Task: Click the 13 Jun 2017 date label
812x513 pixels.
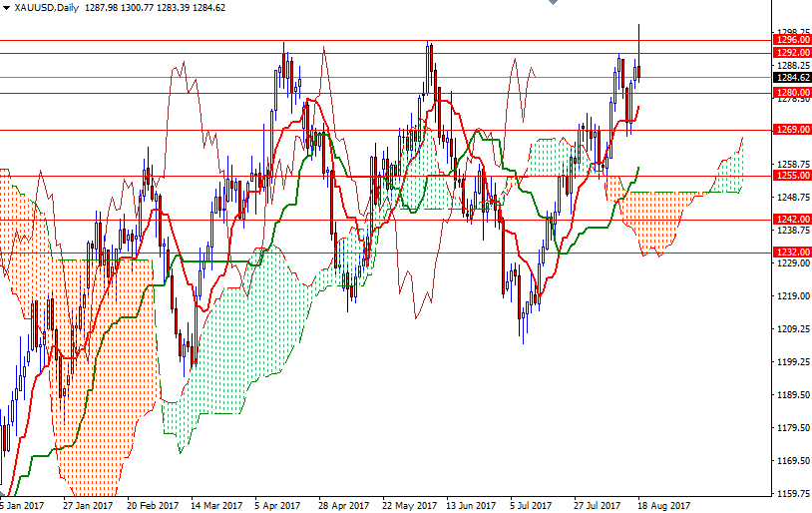Action: tap(471, 505)
